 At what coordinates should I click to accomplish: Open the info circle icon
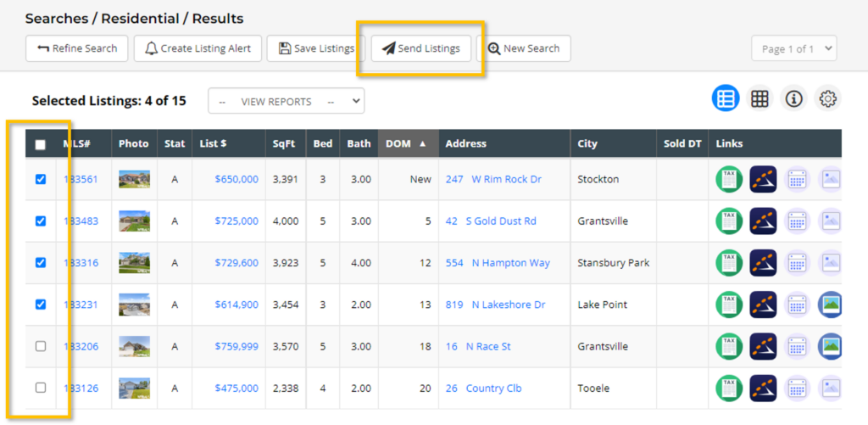(x=793, y=99)
